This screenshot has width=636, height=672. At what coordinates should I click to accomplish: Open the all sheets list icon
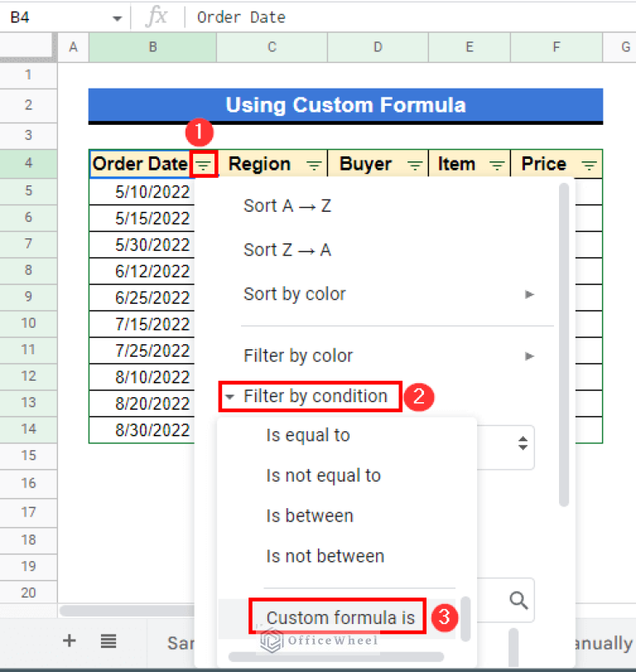[x=108, y=641]
